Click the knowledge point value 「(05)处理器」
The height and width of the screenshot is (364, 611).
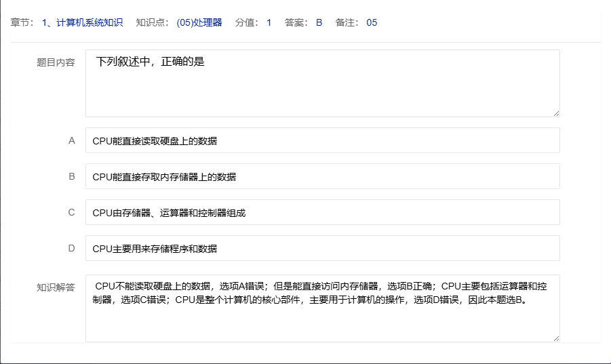click(199, 22)
